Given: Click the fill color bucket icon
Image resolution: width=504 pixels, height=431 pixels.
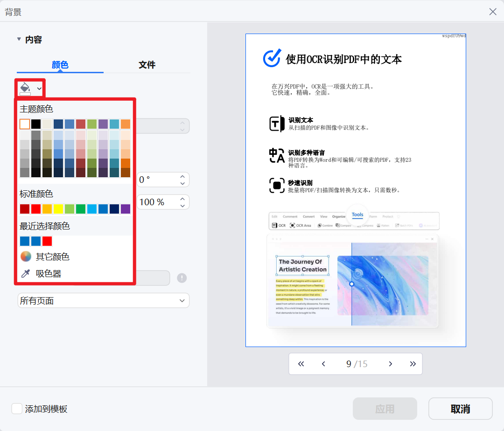Looking at the screenshot, I should pyautogui.click(x=26, y=87).
